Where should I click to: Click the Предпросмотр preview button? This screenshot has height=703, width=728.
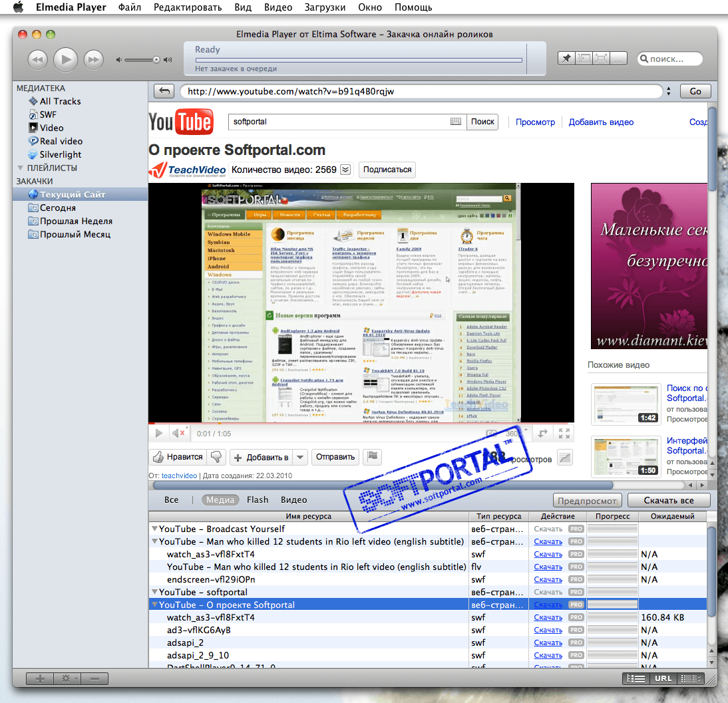pos(588,501)
